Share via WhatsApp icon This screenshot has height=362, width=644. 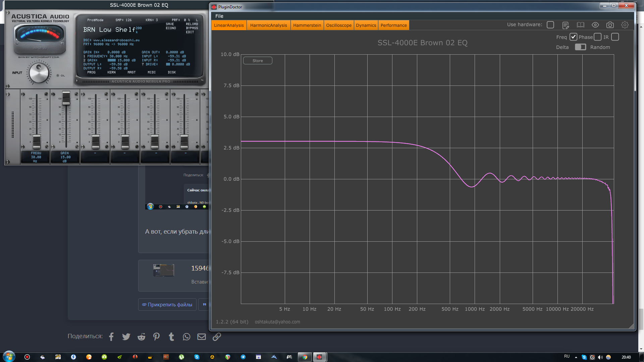(186, 337)
